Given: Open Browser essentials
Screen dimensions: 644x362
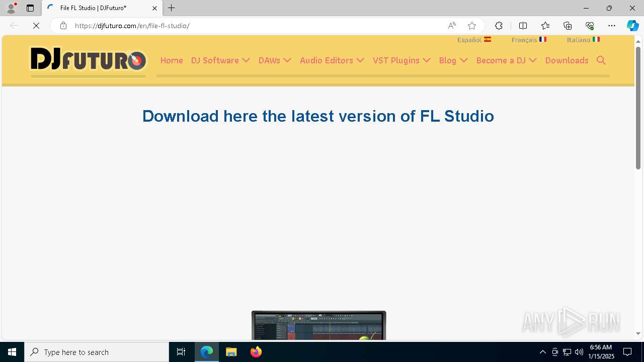Looking at the screenshot, I should pyautogui.click(x=590, y=26).
